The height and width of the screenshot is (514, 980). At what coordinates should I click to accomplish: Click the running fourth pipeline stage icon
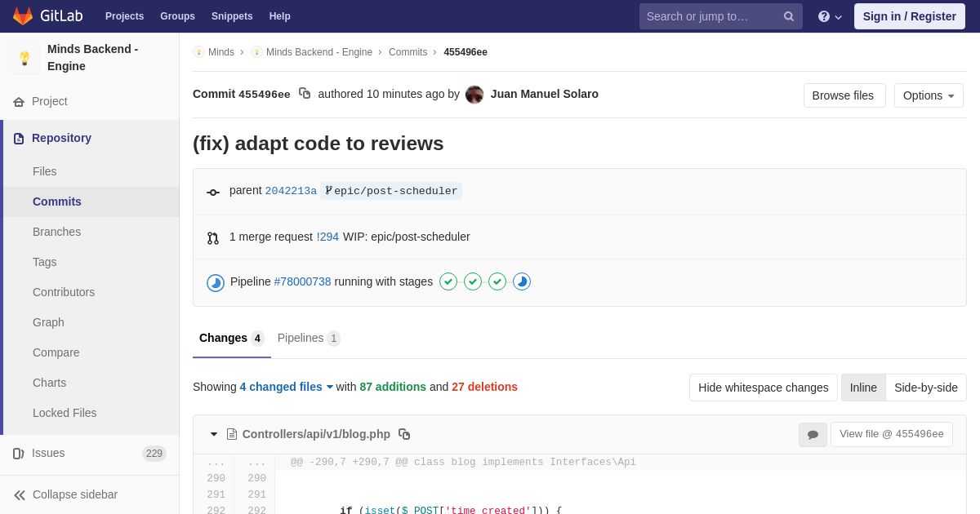522,281
